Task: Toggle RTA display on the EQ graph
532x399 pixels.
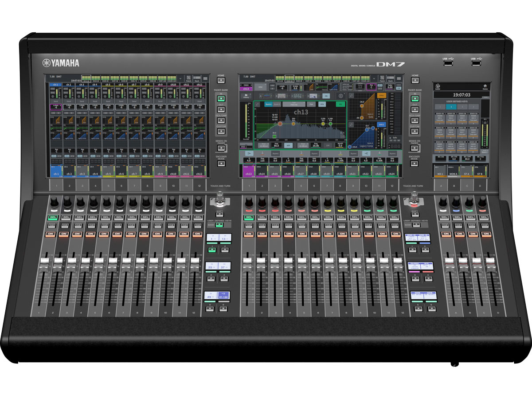Action: pyautogui.click(x=322, y=104)
